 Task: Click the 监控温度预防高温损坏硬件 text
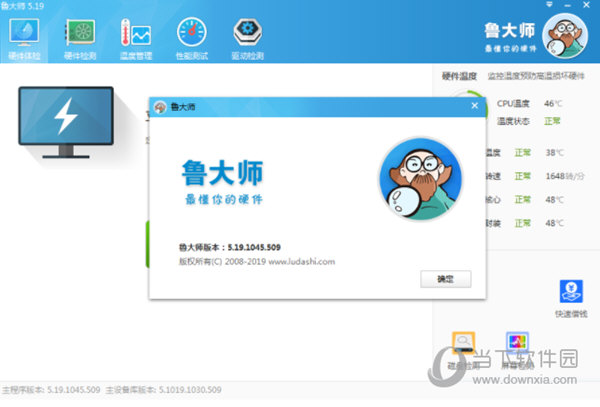(x=536, y=76)
